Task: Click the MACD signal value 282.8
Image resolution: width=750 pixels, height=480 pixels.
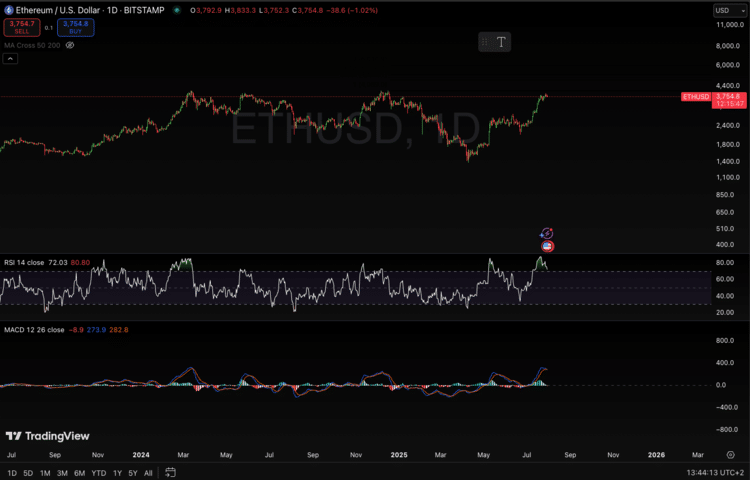Action: (119, 330)
